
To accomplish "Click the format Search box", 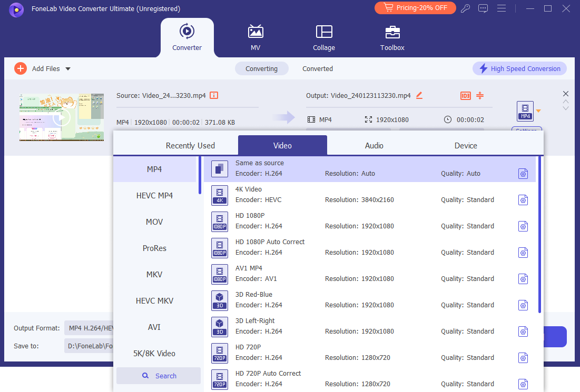I will [159, 376].
